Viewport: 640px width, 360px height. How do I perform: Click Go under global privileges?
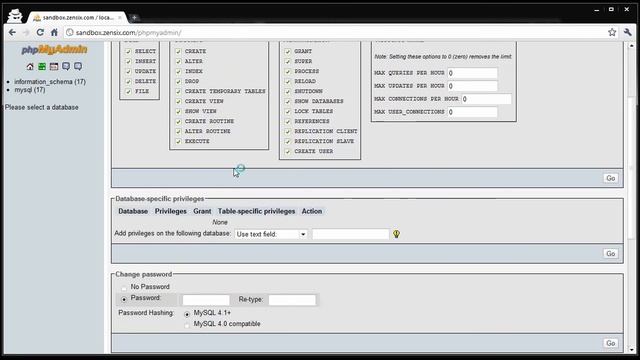pos(611,178)
